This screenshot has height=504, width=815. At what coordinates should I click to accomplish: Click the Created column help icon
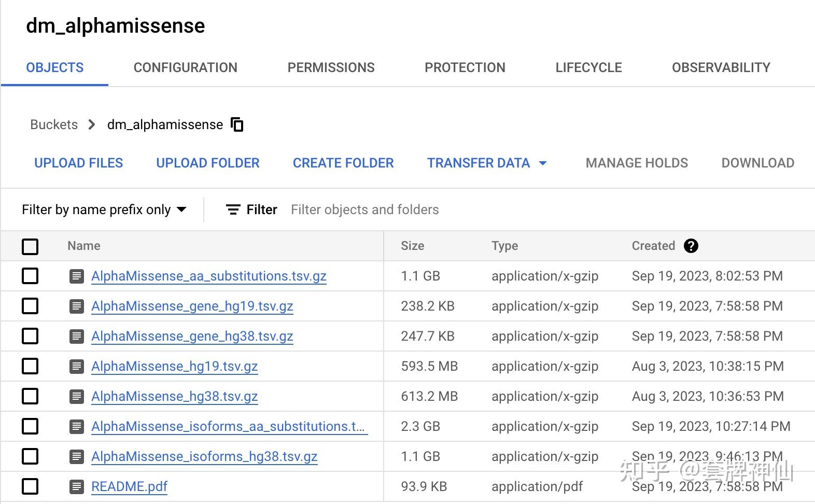click(x=691, y=246)
